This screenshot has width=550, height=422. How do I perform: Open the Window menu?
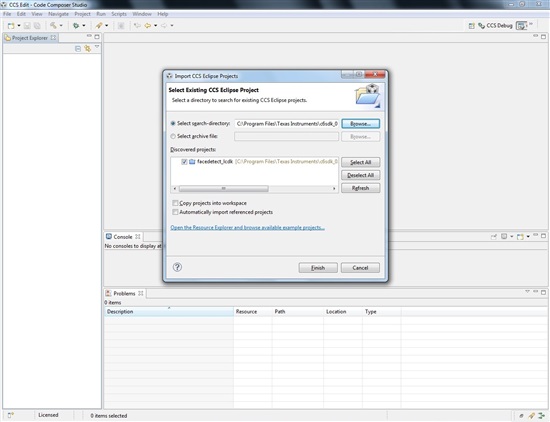[142, 14]
